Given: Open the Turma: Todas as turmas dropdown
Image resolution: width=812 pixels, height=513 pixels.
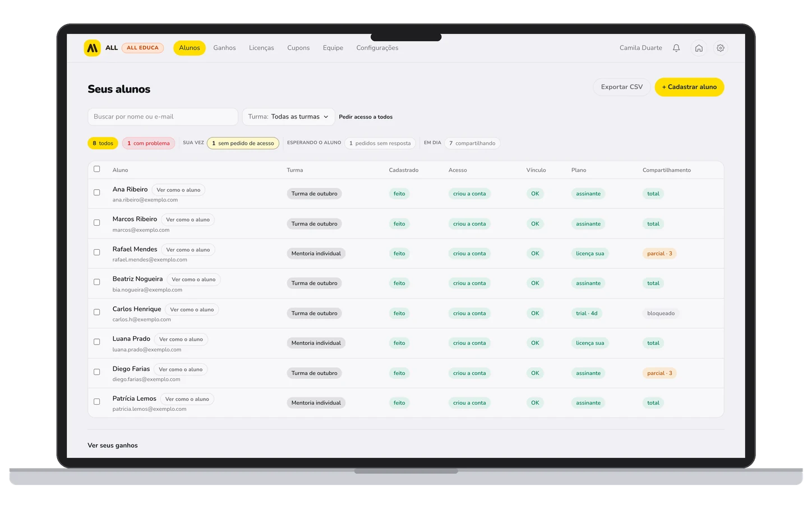Looking at the screenshot, I should tap(288, 117).
